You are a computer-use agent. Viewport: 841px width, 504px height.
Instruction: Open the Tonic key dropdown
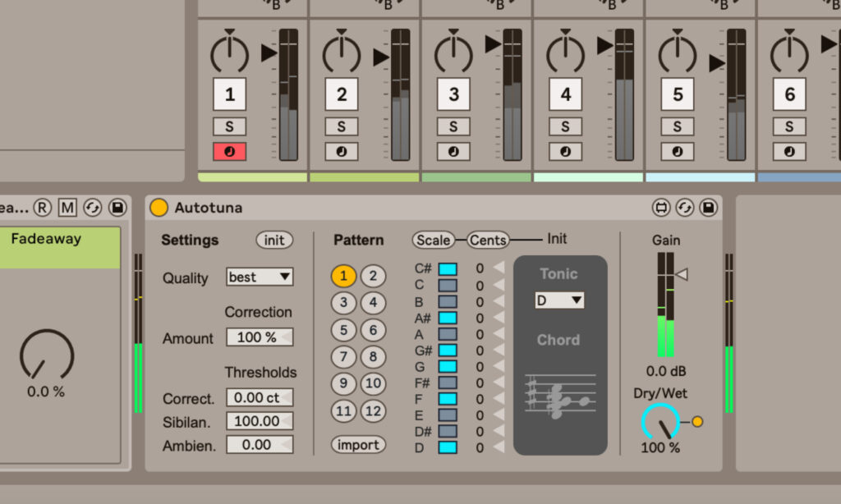tap(559, 300)
